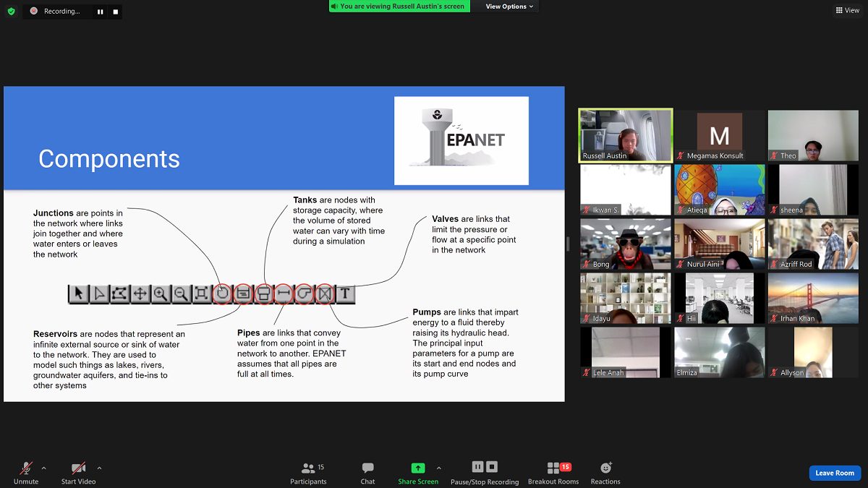
Task: Pause recording in the bottom toolbar
Action: [477, 467]
